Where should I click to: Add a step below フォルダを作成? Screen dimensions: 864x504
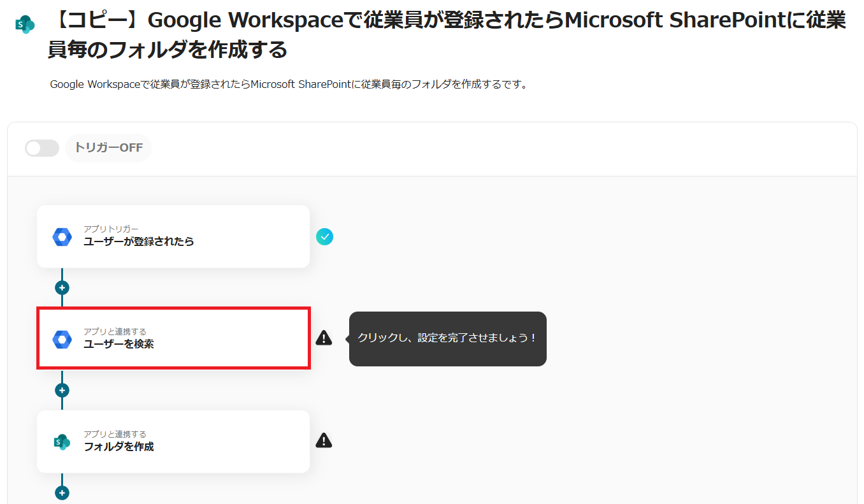coord(62,493)
